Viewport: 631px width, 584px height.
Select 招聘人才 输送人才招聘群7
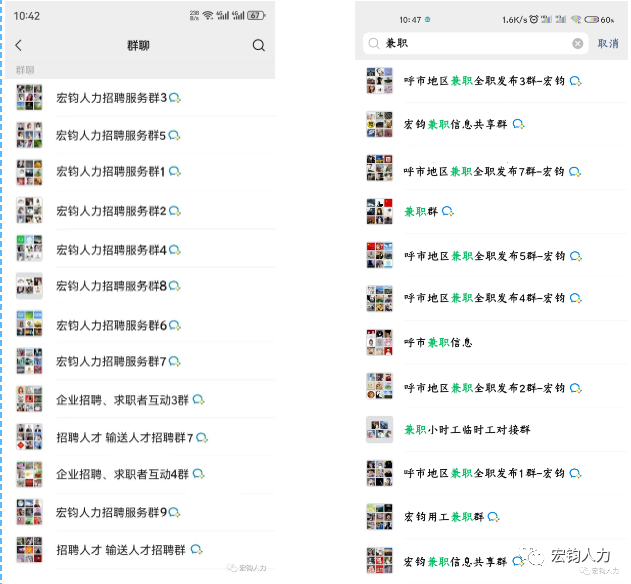(140, 437)
